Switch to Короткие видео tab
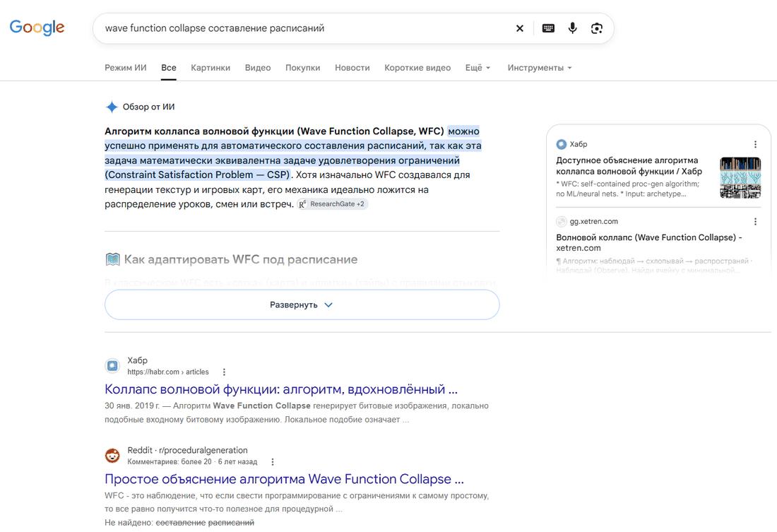The image size is (777, 532). click(x=417, y=68)
